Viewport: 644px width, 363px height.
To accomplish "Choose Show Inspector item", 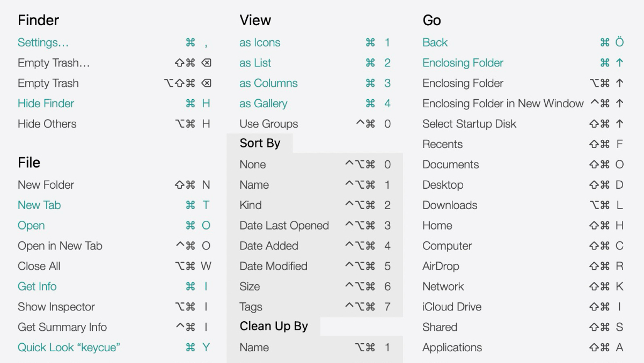I will 56,307.
